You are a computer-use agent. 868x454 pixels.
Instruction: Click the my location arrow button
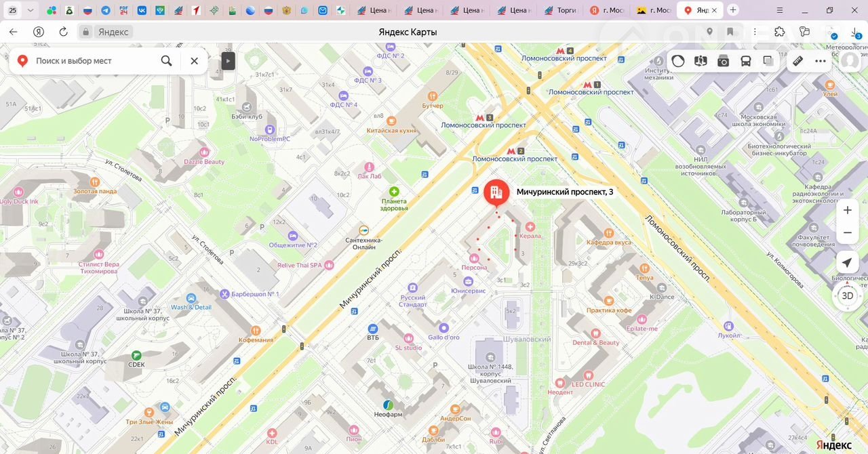(847, 263)
